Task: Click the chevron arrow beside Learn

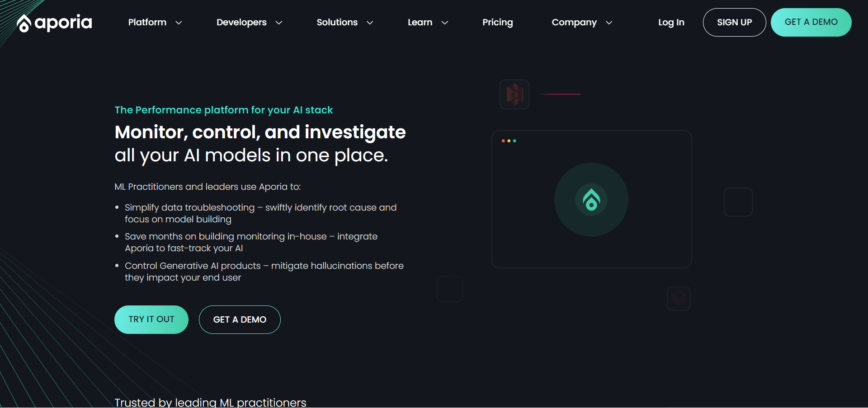Action: (x=445, y=23)
